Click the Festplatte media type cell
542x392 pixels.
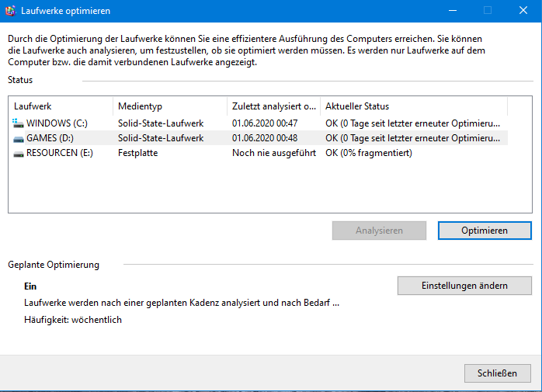[x=138, y=153]
